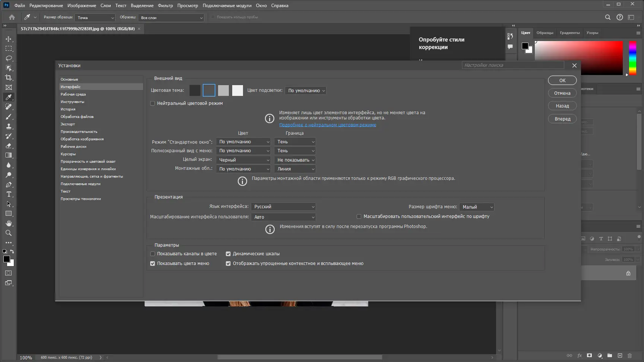
Task: Switch to the Градиенты panel tab
Action: [x=570, y=33]
